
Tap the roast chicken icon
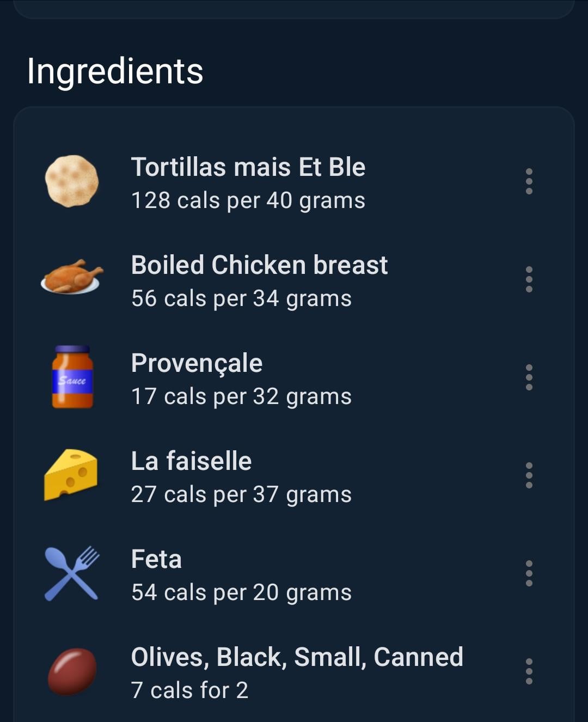(x=72, y=277)
